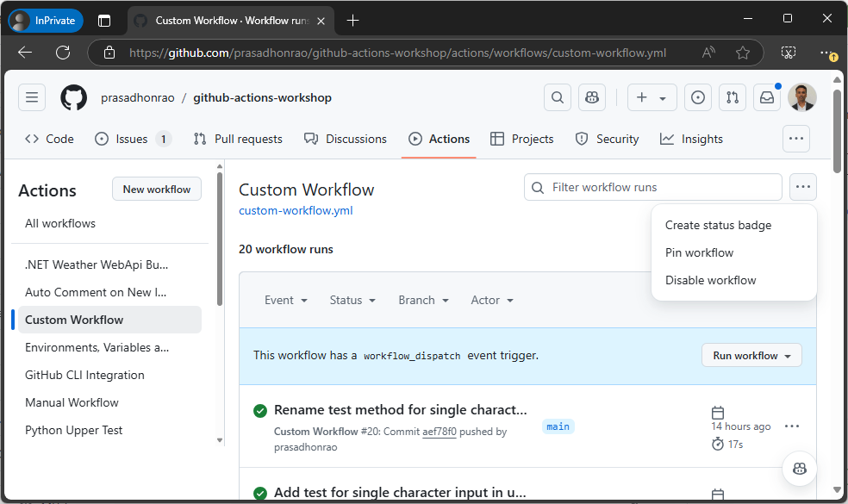Image resolution: width=848 pixels, height=504 pixels.
Task: Click success icon of 'Add test for single character' run
Action: tap(260, 493)
